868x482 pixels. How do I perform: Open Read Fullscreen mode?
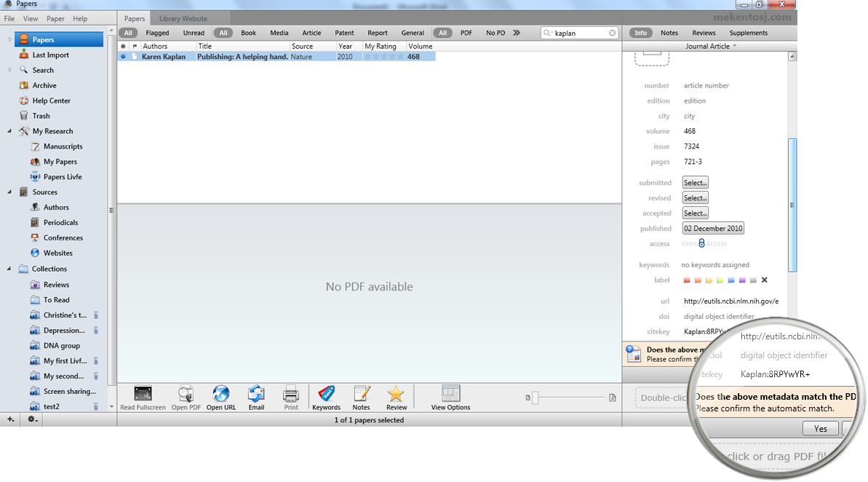coord(143,398)
